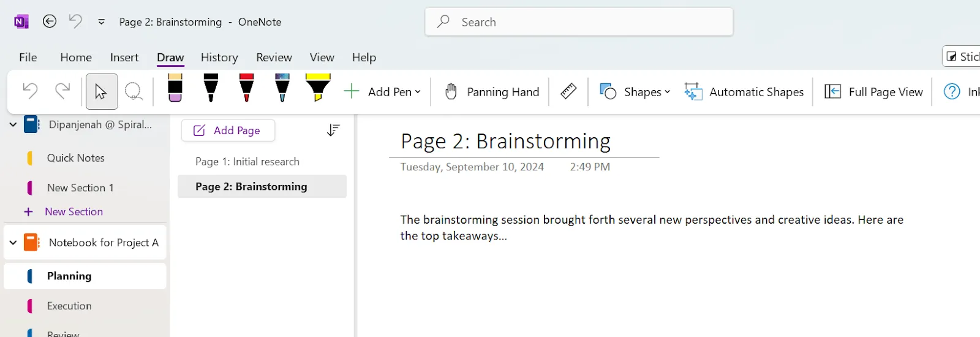Click the brainstorming session paragraph text
Viewport: 980px width, 337px height.
(652, 227)
